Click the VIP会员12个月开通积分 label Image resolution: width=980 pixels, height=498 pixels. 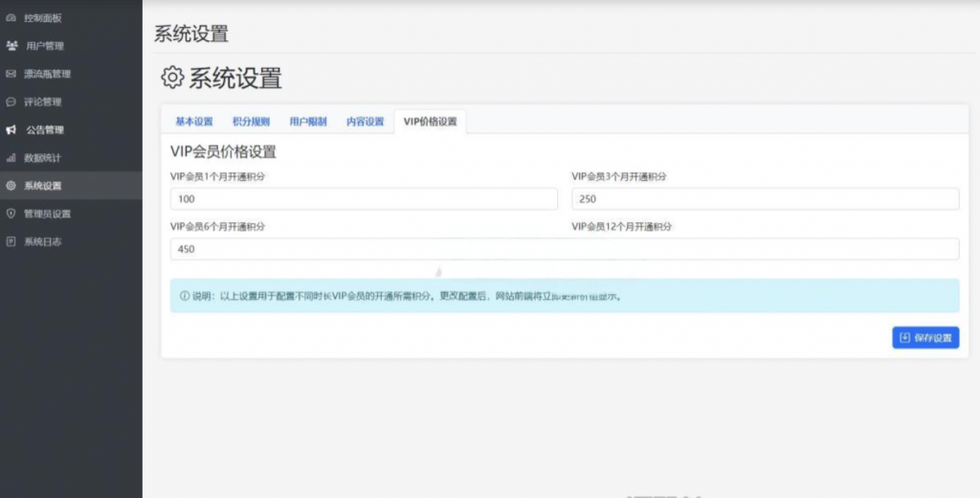click(x=621, y=227)
